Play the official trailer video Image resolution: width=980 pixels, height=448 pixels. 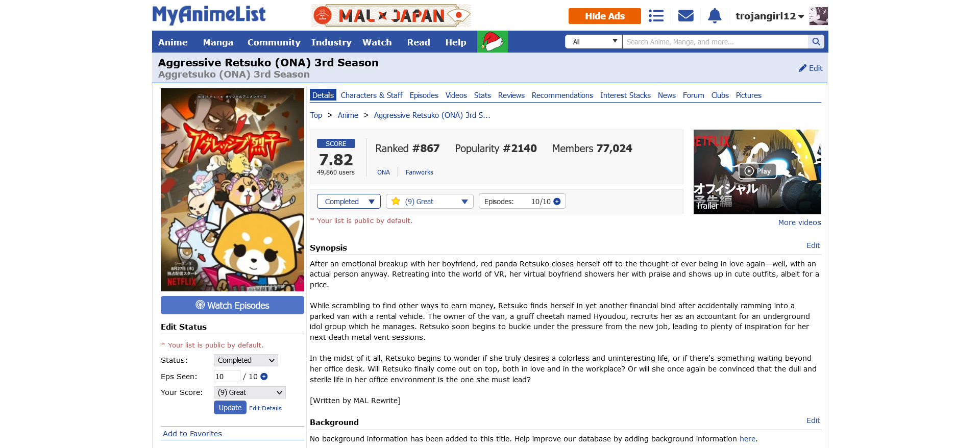[757, 171]
